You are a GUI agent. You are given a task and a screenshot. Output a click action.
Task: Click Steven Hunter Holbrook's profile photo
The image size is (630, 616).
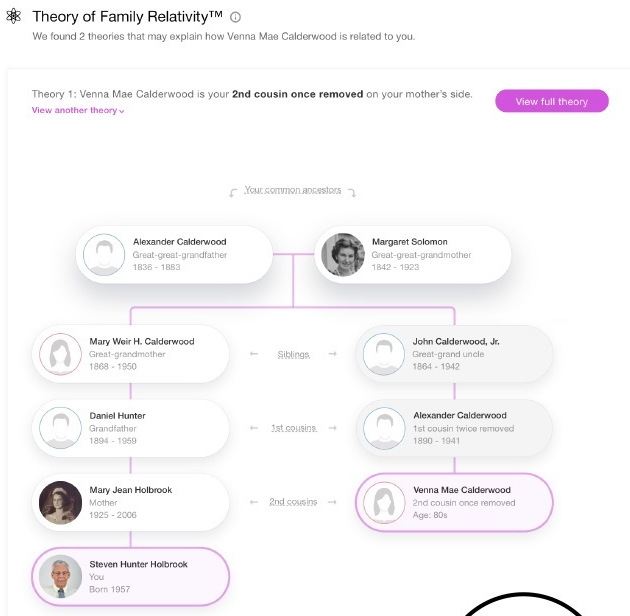(x=60, y=577)
